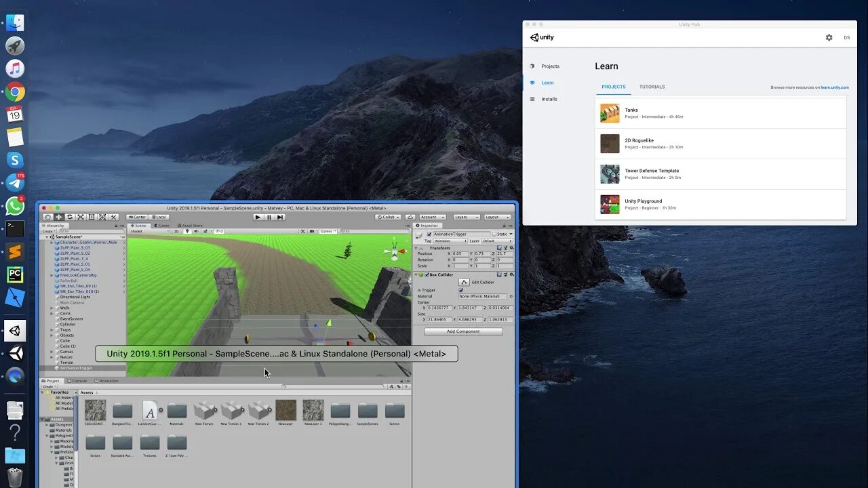Select the Move tool in Unity toolbar

click(x=59, y=217)
